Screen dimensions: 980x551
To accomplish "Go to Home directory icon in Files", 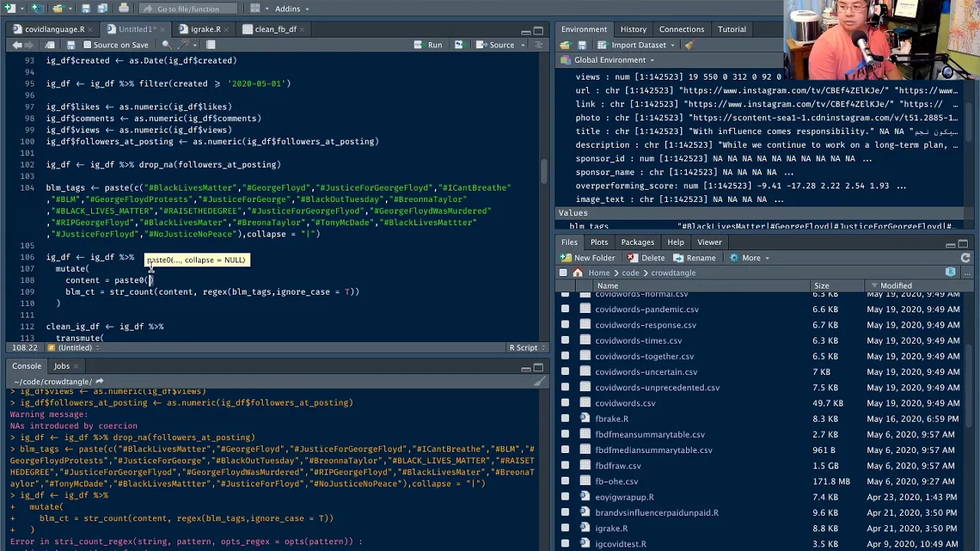I will [577, 272].
